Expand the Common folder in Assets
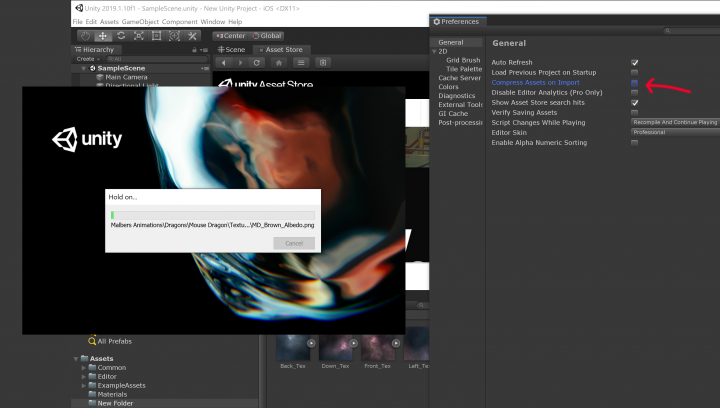 (83, 367)
